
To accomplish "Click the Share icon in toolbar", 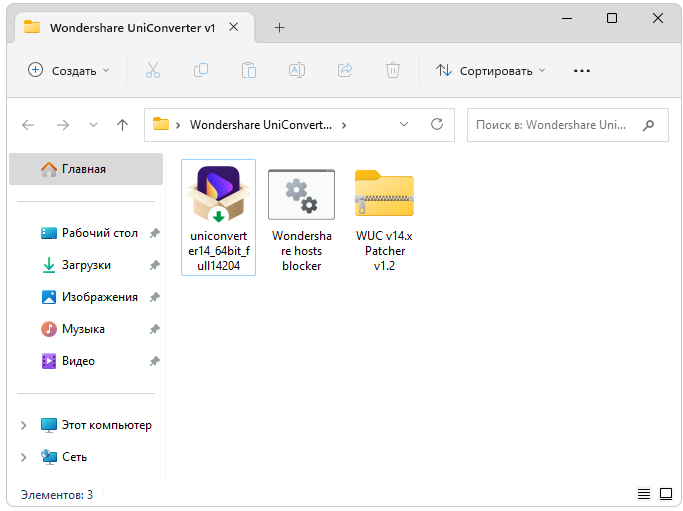I will (345, 70).
